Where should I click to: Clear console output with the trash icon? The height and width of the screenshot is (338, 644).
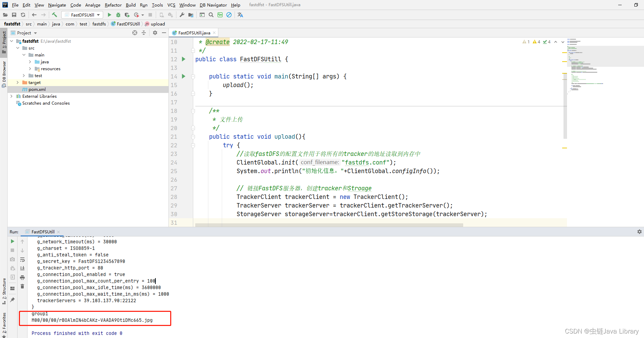tap(22, 286)
